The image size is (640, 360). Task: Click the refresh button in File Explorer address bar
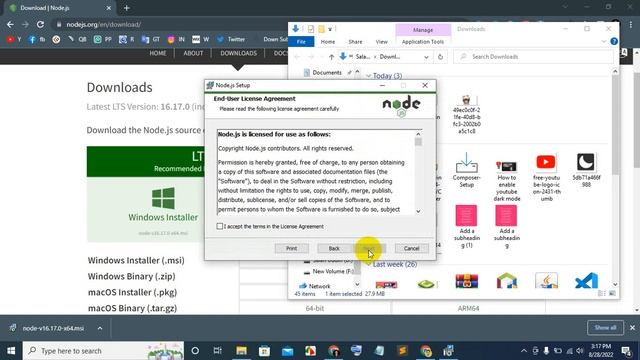(x=440, y=57)
